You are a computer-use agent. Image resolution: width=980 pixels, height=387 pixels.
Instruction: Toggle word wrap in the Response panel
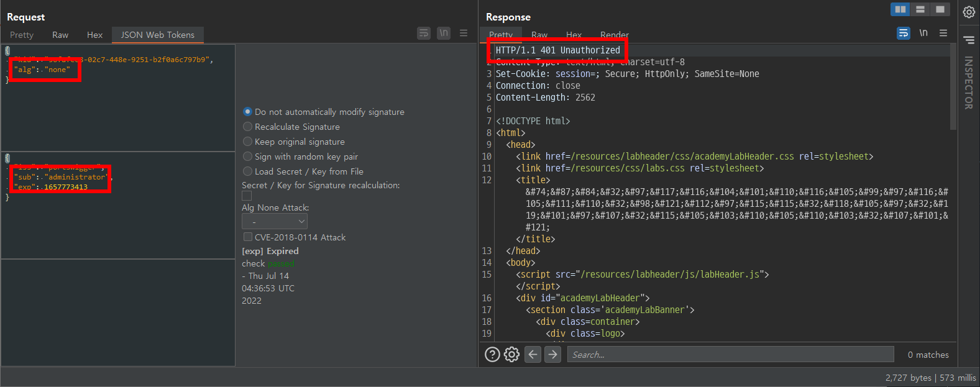(904, 33)
